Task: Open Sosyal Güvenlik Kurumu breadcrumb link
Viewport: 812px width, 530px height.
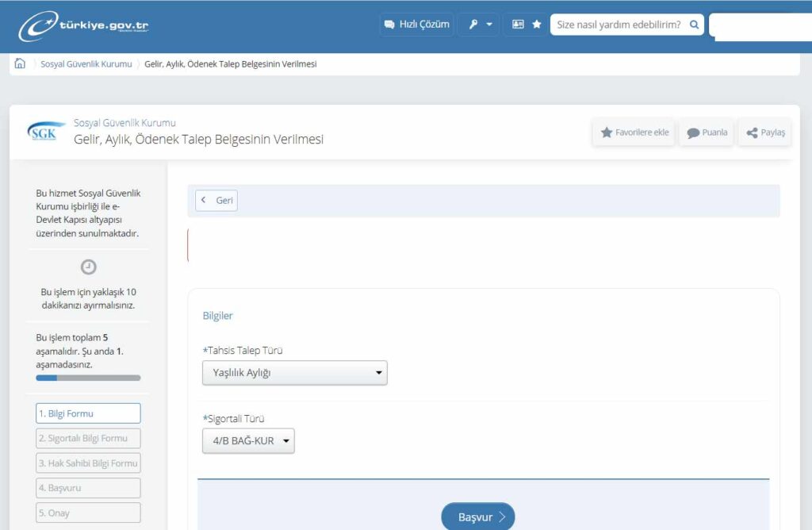Action: (86, 64)
